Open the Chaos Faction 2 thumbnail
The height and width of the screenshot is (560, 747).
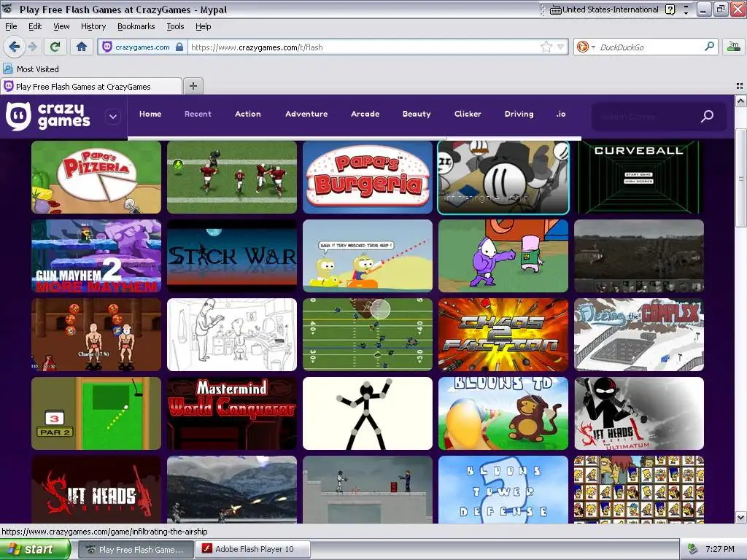tap(503, 335)
